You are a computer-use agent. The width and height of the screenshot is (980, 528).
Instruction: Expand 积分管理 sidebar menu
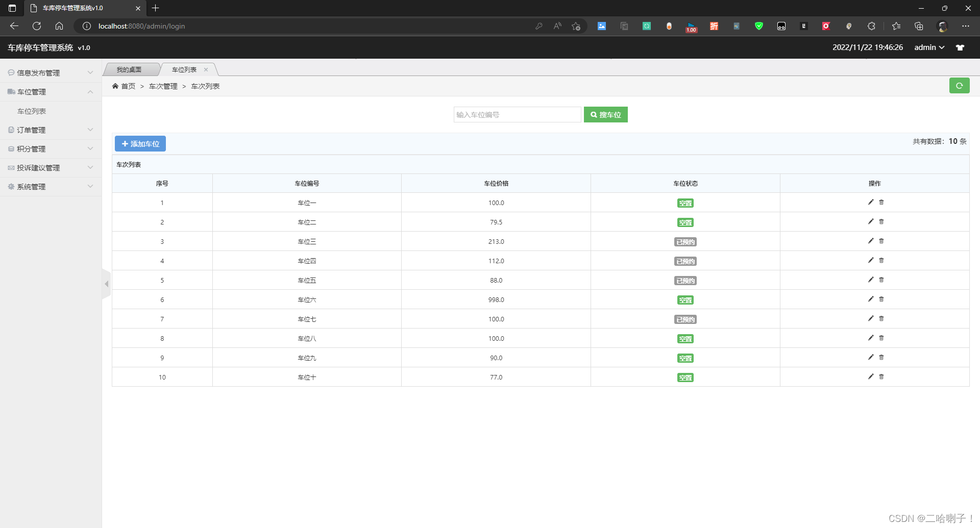coord(51,149)
